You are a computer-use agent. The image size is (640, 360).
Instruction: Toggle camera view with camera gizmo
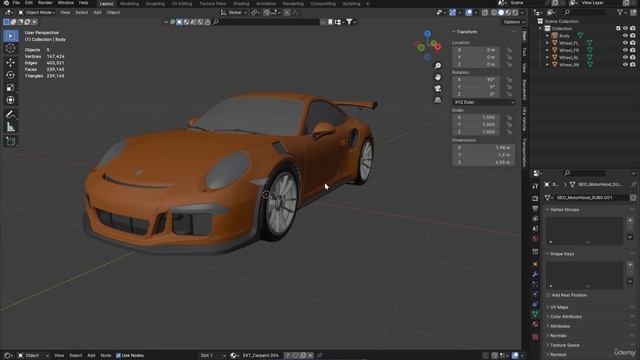[x=438, y=89]
